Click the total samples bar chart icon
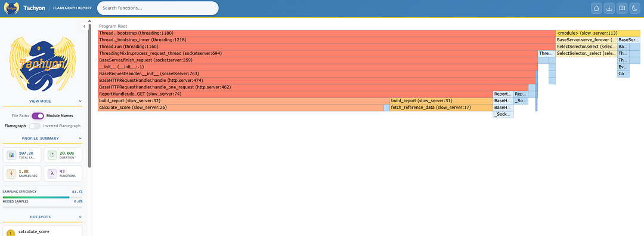644x236 pixels. 11,155
